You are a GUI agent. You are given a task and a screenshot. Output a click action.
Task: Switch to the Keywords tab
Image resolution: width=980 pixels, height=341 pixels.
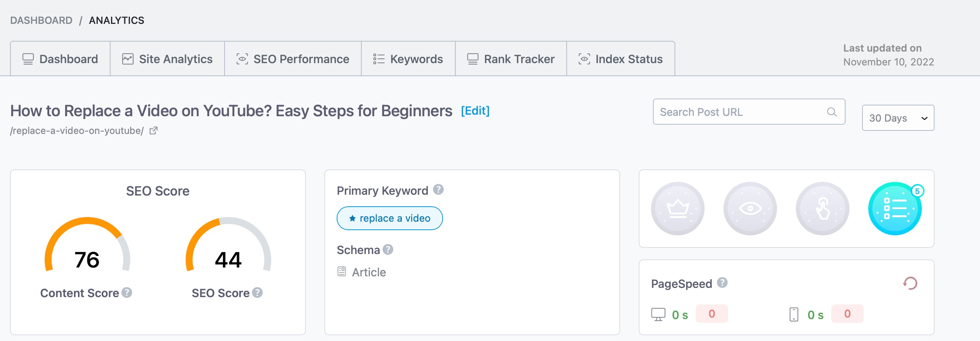point(408,59)
